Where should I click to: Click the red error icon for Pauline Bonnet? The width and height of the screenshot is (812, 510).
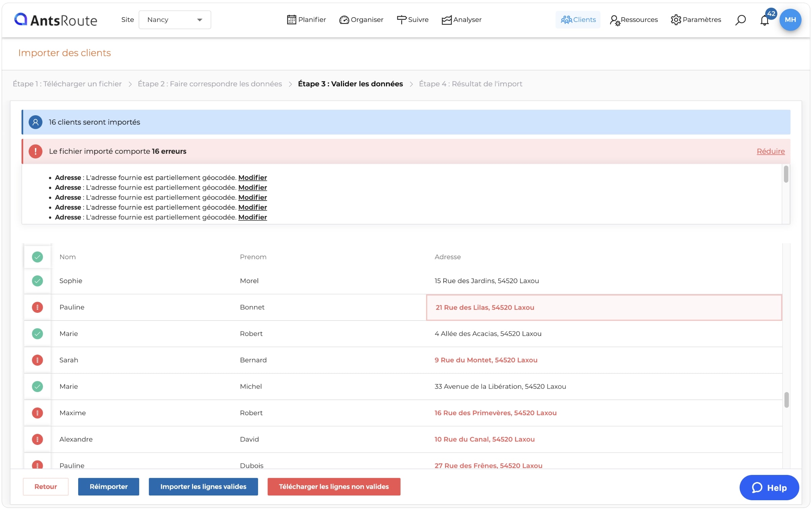click(37, 307)
